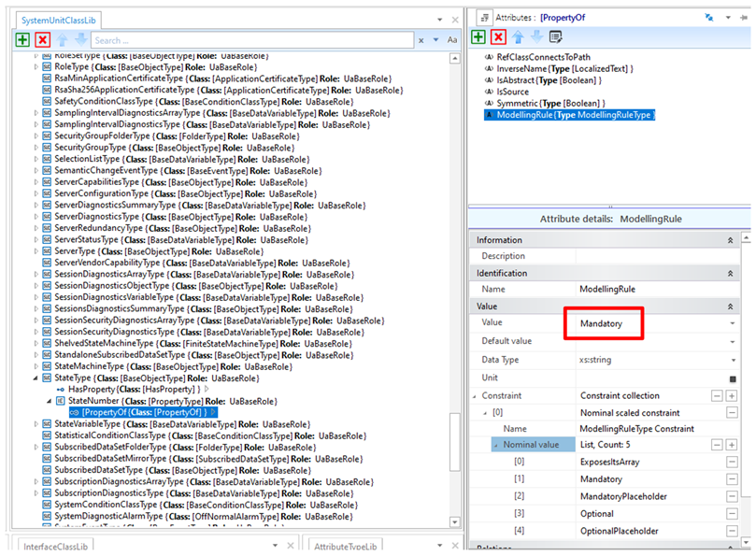Select the PropertyOf tree item
The width and height of the screenshot is (756, 556).
click(143, 412)
